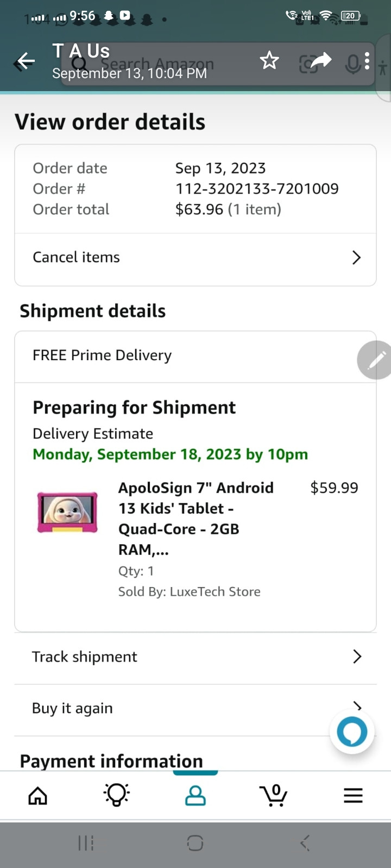Open Track shipment chevron
391x868 pixels.
357,656
